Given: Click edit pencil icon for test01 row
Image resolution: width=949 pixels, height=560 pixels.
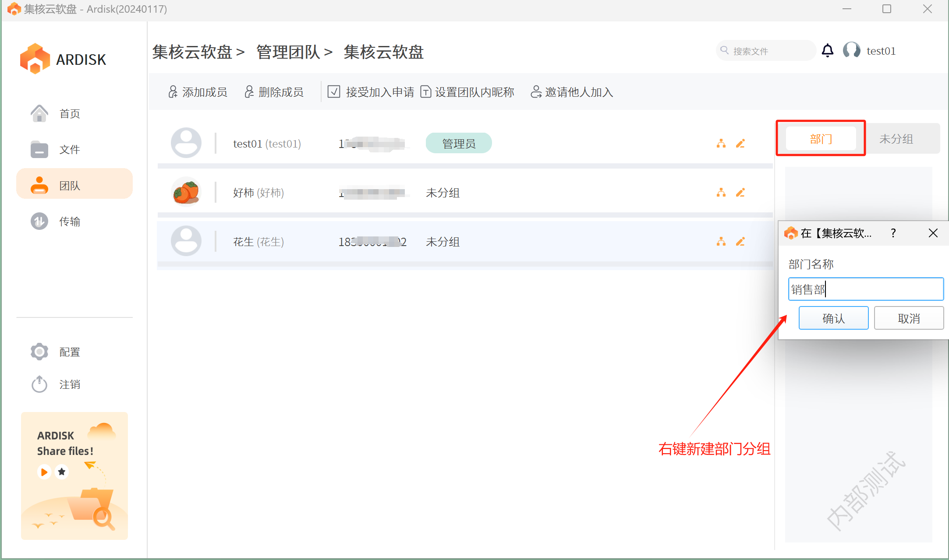Looking at the screenshot, I should pyautogui.click(x=740, y=144).
